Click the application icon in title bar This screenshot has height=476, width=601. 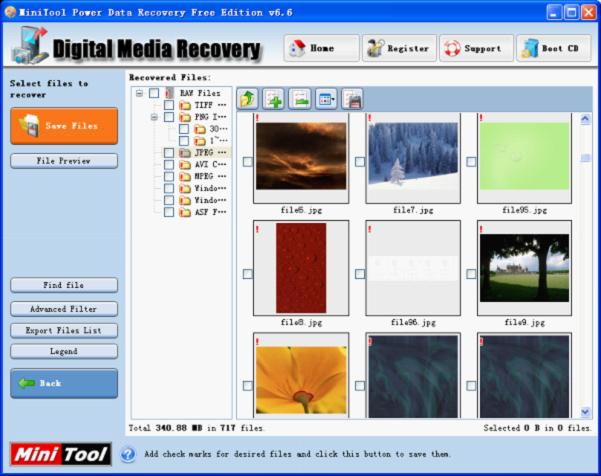(10, 12)
